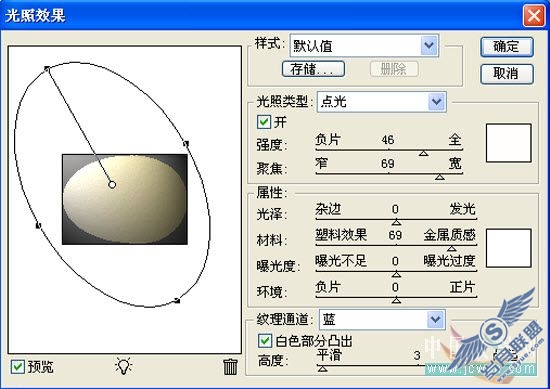Click the 光泽 gloss slider handle

(396, 222)
